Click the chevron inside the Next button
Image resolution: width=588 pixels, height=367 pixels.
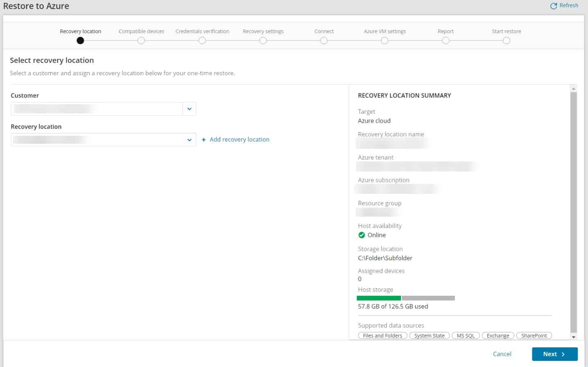click(x=563, y=354)
